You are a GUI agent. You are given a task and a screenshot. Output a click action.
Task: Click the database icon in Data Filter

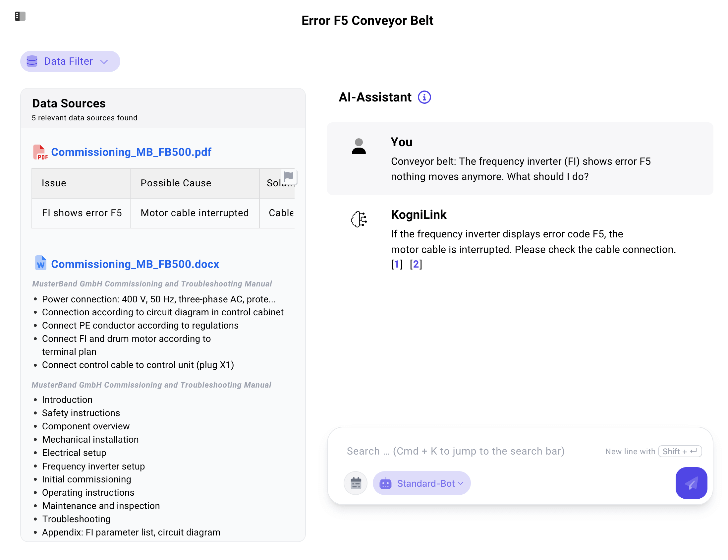click(32, 61)
